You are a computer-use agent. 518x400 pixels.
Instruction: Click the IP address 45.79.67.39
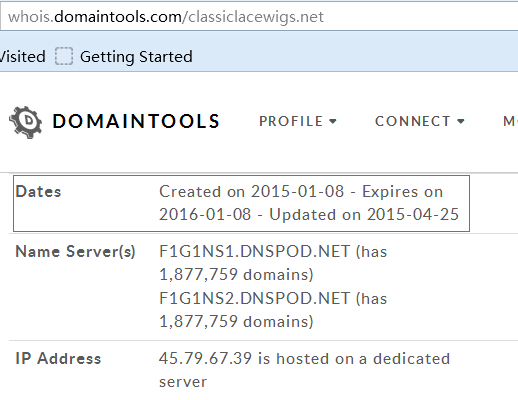[x=205, y=359]
